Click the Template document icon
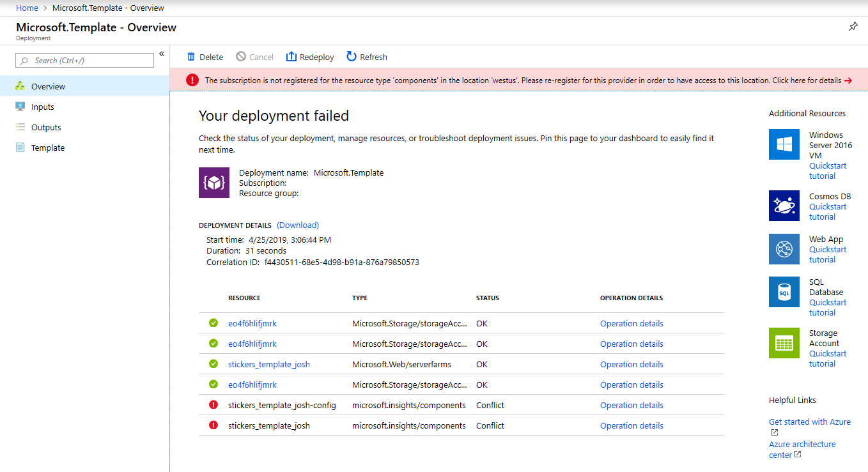This screenshot has height=472, width=868. click(x=20, y=148)
